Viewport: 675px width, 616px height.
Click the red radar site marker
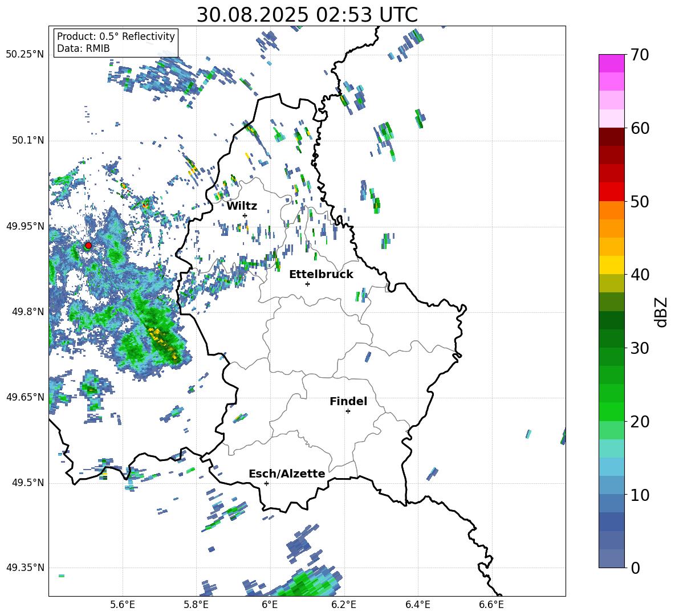(x=88, y=246)
